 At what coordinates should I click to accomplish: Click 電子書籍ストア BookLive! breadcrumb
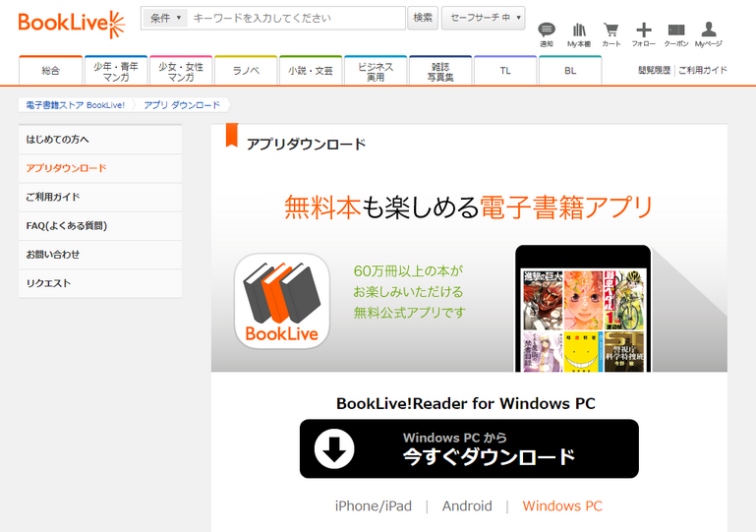click(76, 105)
